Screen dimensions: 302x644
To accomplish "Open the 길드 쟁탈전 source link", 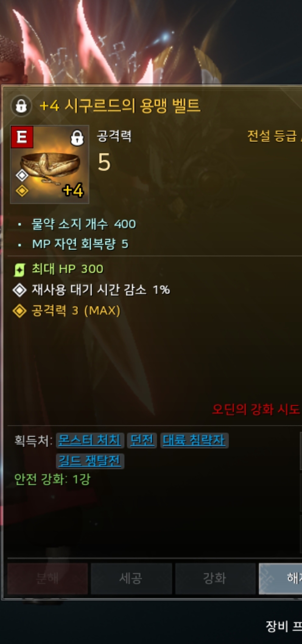I will click(90, 461).
